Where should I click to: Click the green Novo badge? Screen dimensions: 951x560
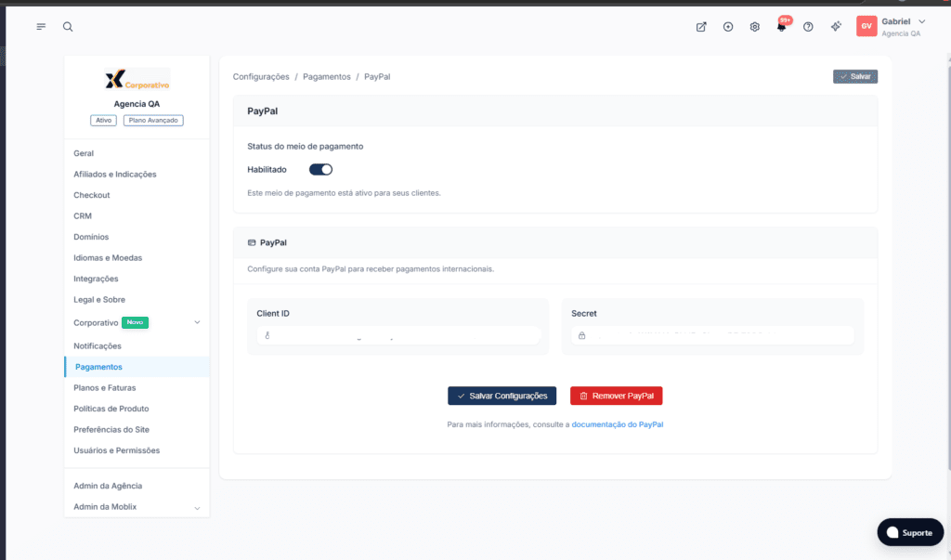(136, 323)
